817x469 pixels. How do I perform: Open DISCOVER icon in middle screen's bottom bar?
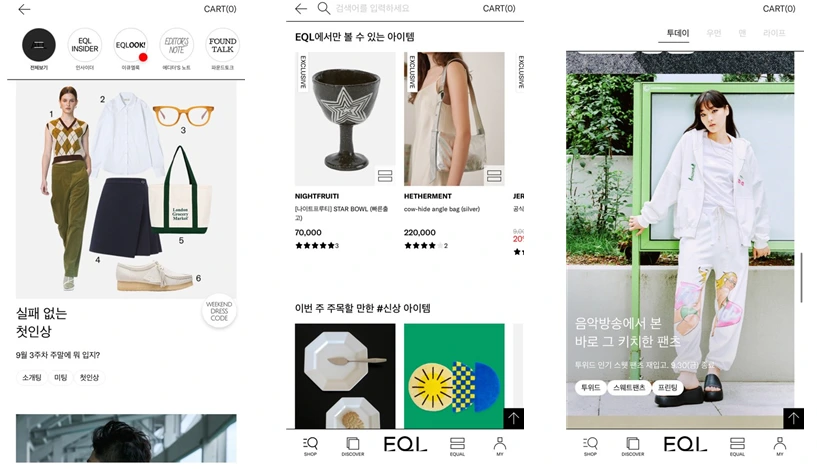pos(353,446)
